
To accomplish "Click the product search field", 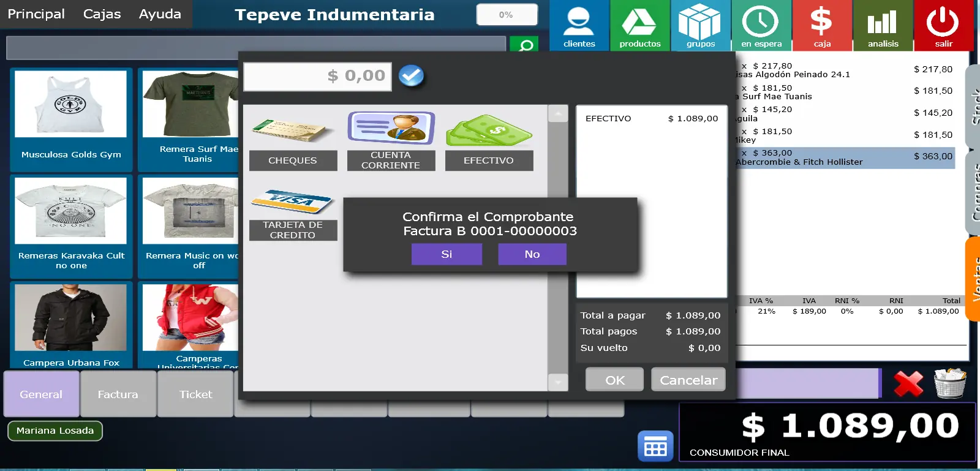I will coord(256,47).
